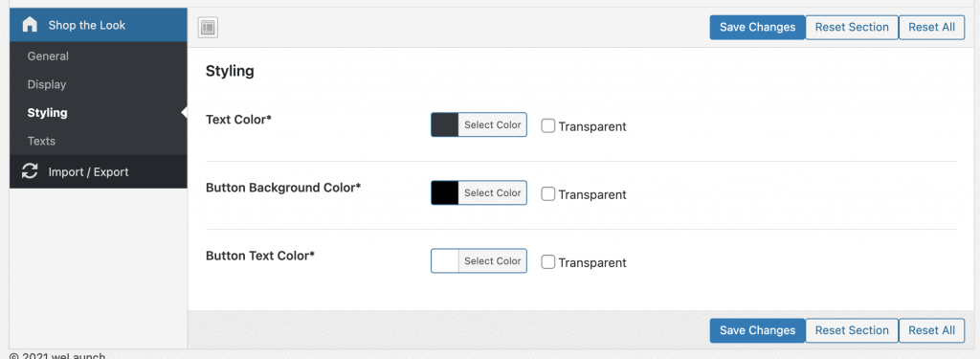The width and height of the screenshot is (980, 359).
Task: Check Transparent for Button Background Color
Action: pos(548,194)
